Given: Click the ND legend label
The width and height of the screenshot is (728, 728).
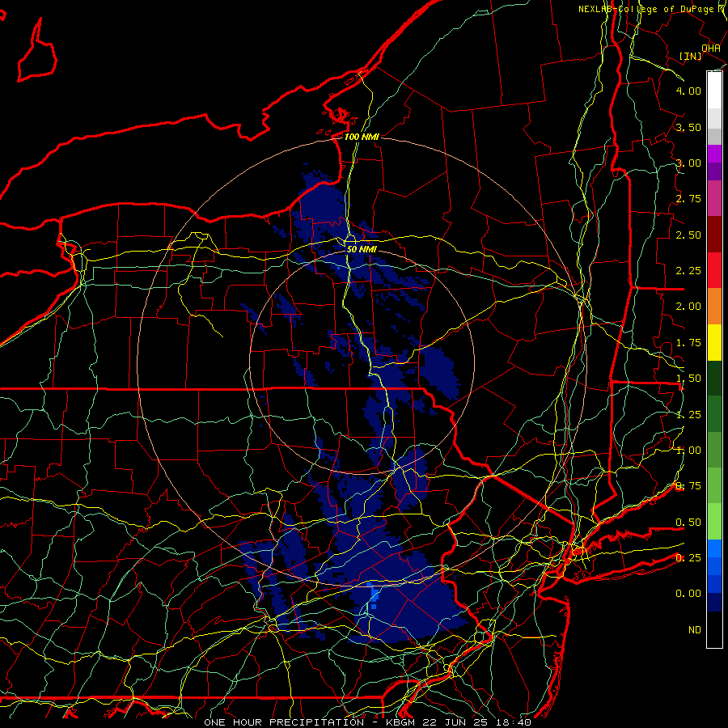Looking at the screenshot, I should [695, 630].
